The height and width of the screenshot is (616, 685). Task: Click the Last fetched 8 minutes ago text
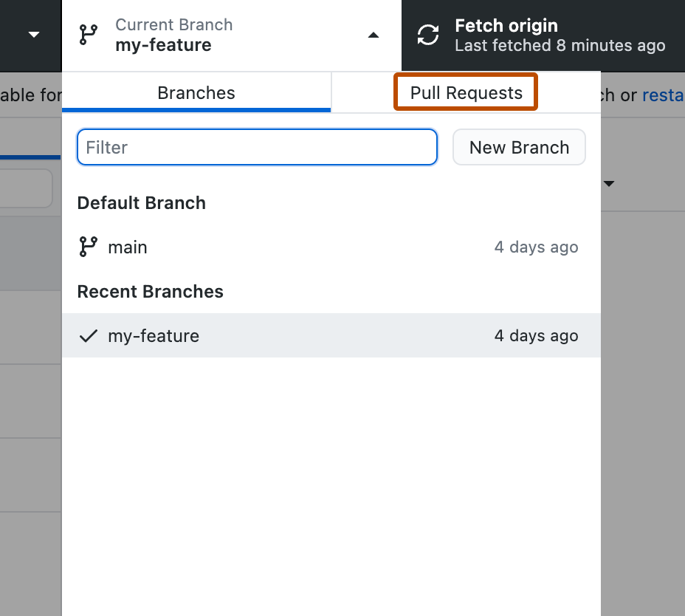(x=559, y=45)
